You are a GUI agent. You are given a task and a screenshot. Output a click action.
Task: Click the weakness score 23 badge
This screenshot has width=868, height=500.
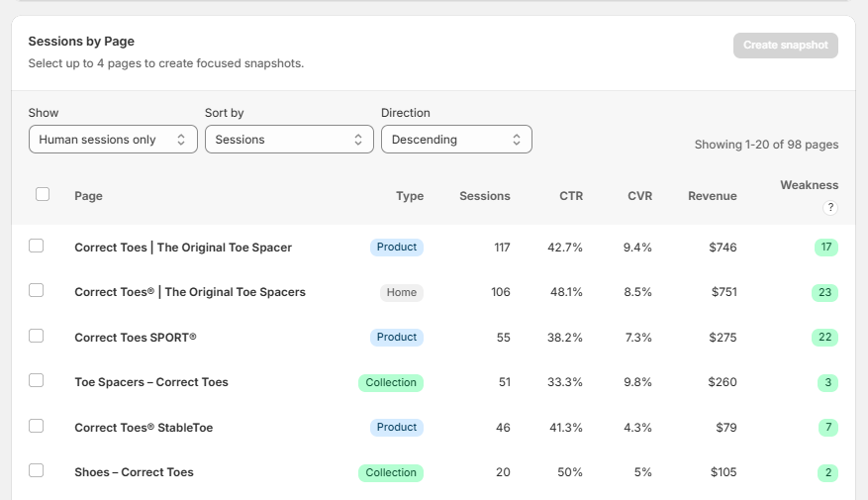point(824,292)
